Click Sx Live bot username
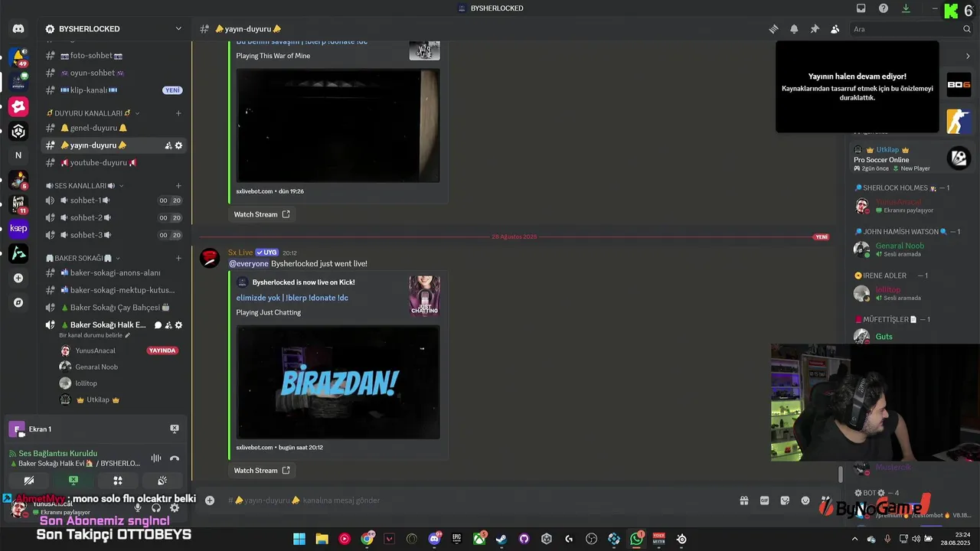 click(240, 253)
